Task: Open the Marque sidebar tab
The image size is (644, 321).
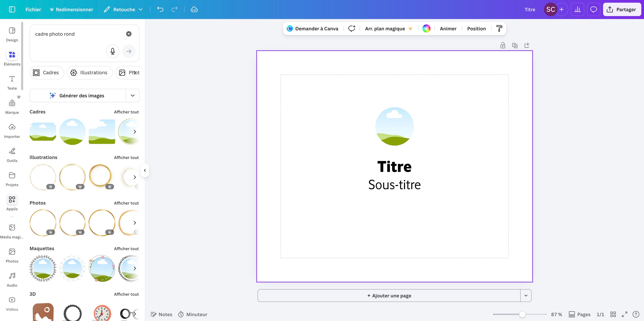Action: pyautogui.click(x=12, y=107)
